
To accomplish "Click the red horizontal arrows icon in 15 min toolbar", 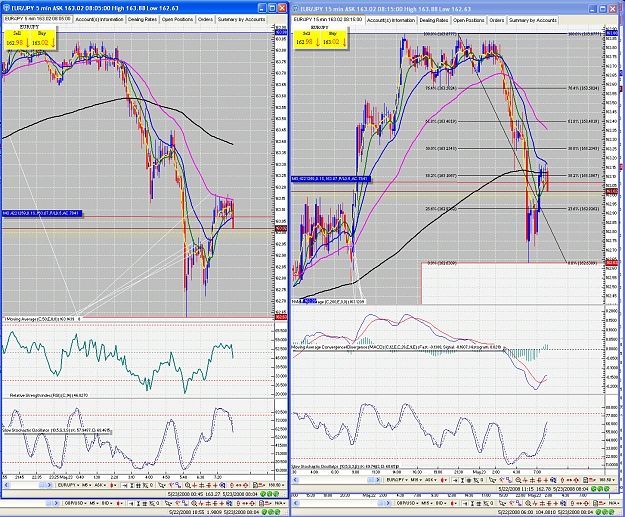I will tap(569, 480).
